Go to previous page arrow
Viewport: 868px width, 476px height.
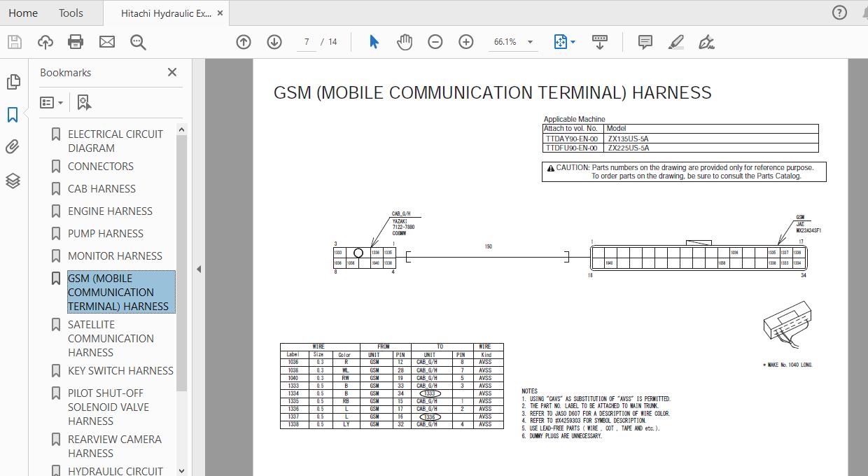point(244,42)
